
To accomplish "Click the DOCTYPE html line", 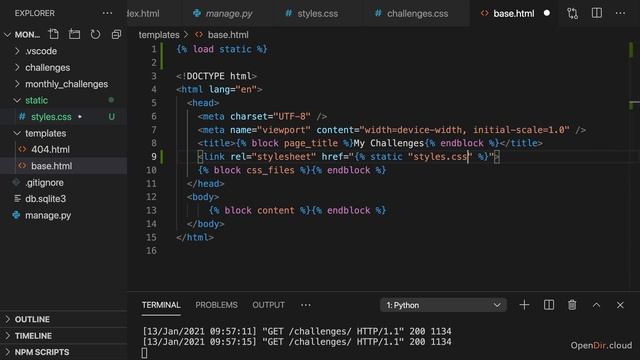I will click(216, 76).
